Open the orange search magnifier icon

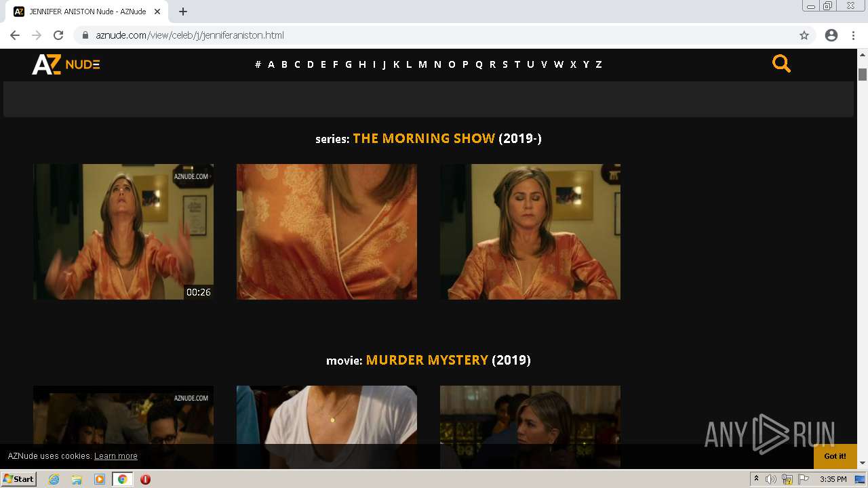tap(781, 64)
